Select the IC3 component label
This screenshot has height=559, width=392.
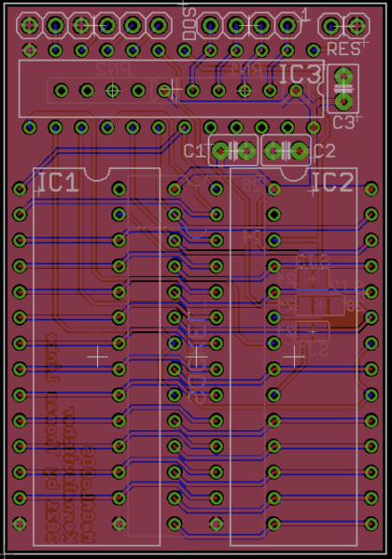pos(300,74)
